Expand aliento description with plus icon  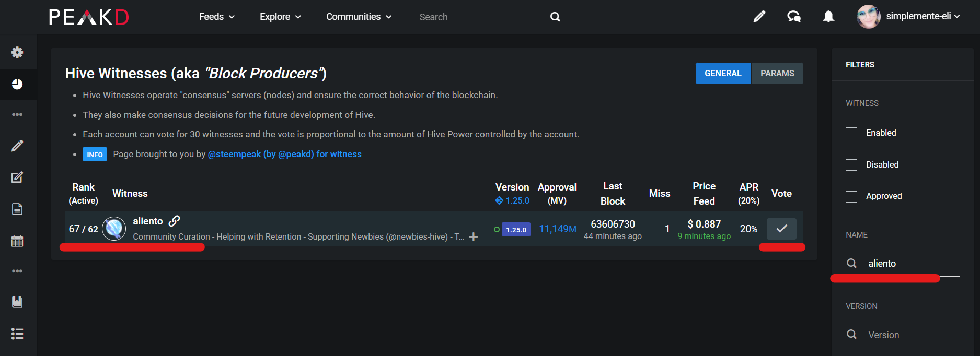click(x=474, y=236)
